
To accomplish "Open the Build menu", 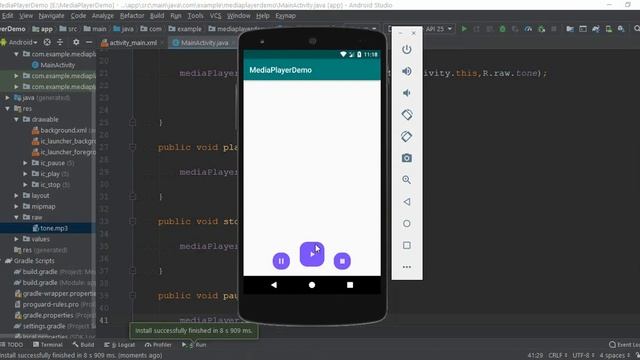I will pos(157,16).
